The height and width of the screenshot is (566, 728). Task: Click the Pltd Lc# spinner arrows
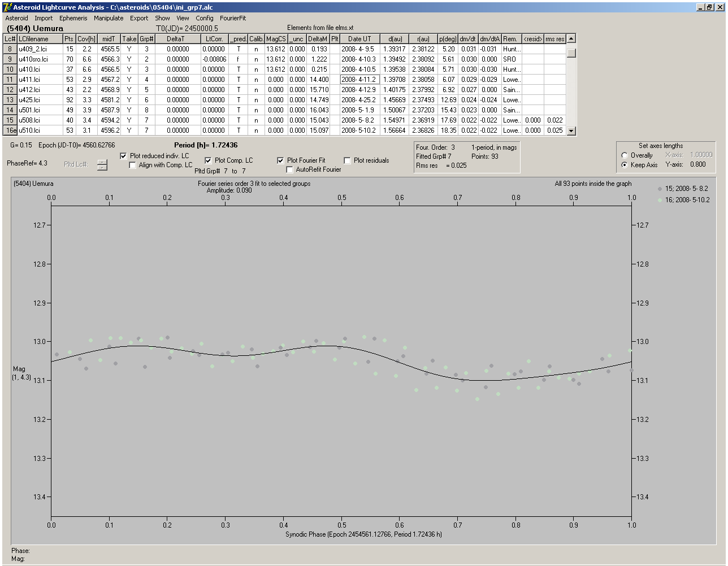[102, 165]
